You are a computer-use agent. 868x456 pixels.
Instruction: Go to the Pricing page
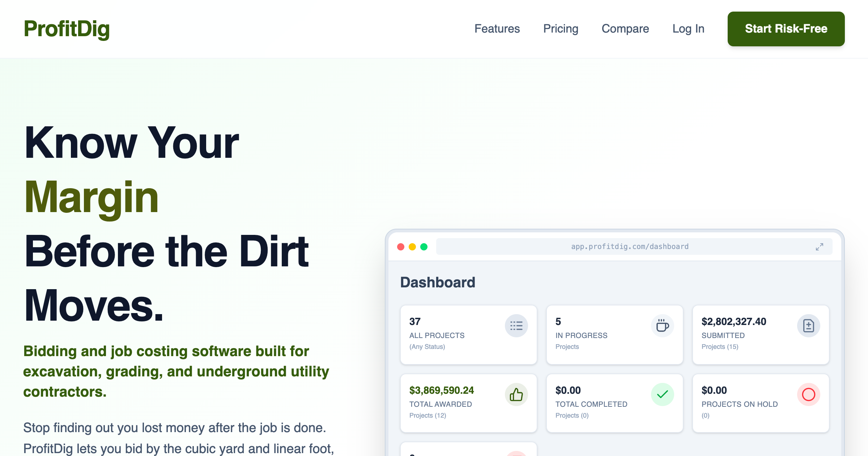click(x=561, y=29)
